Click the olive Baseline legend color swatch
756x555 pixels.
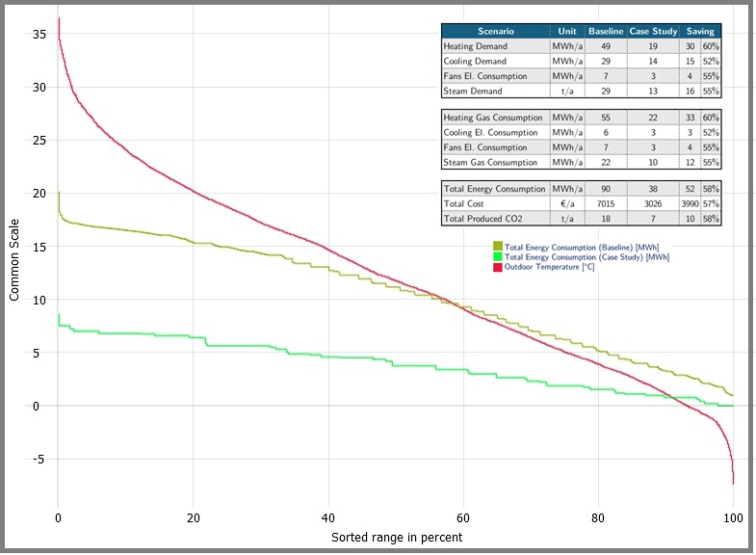click(498, 248)
